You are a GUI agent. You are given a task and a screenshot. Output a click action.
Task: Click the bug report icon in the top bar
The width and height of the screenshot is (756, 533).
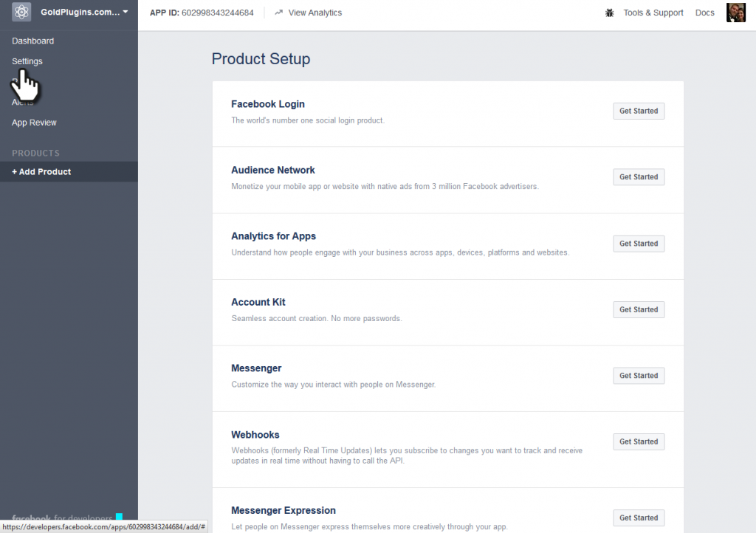[609, 13]
